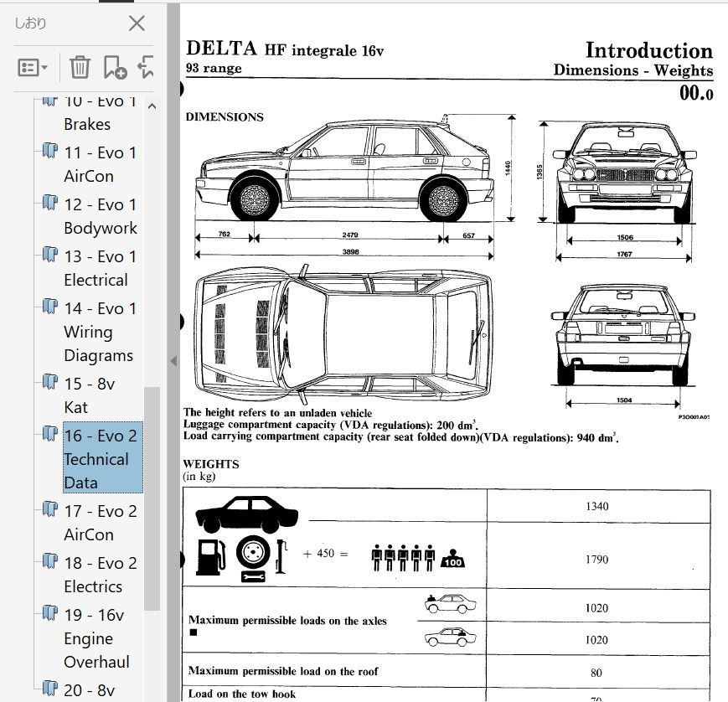Click bookmark icon beside '20 - 8v'
Screen dimensions: 728x702
pos(50,689)
